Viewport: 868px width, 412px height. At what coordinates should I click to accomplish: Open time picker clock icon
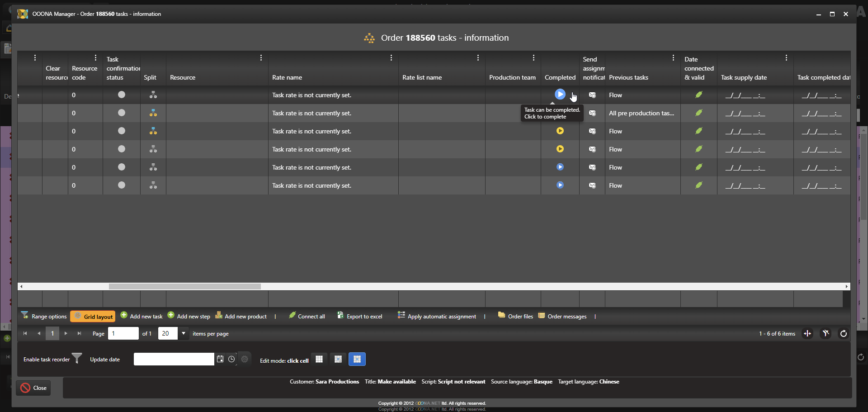pyautogui.click(x=231, y=359)
